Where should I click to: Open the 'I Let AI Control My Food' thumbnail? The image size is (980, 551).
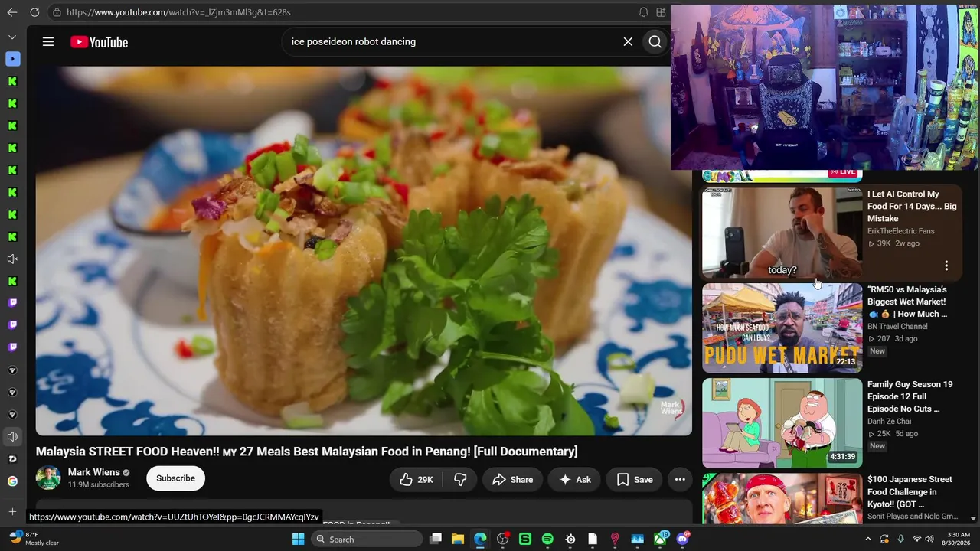(782, 233)
